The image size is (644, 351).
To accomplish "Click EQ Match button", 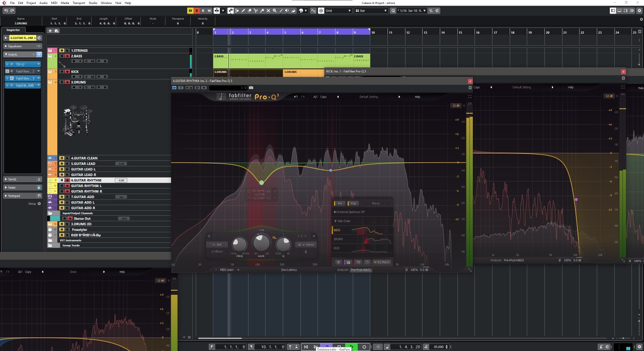I will [x=382, y=262].
